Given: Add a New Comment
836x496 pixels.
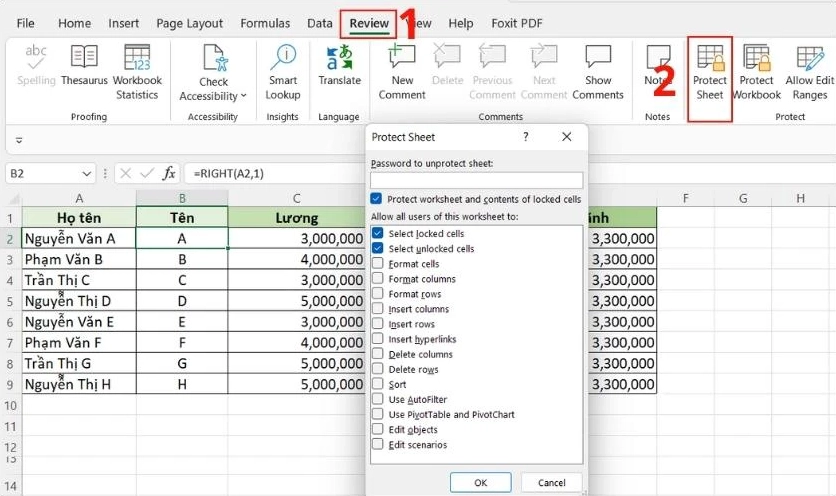Looking at the screenshot, I should coord(402,72).
